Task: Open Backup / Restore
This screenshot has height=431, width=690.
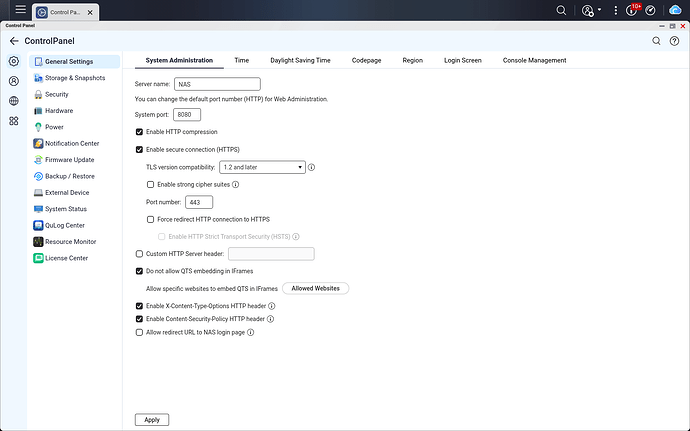Action: 74,176
